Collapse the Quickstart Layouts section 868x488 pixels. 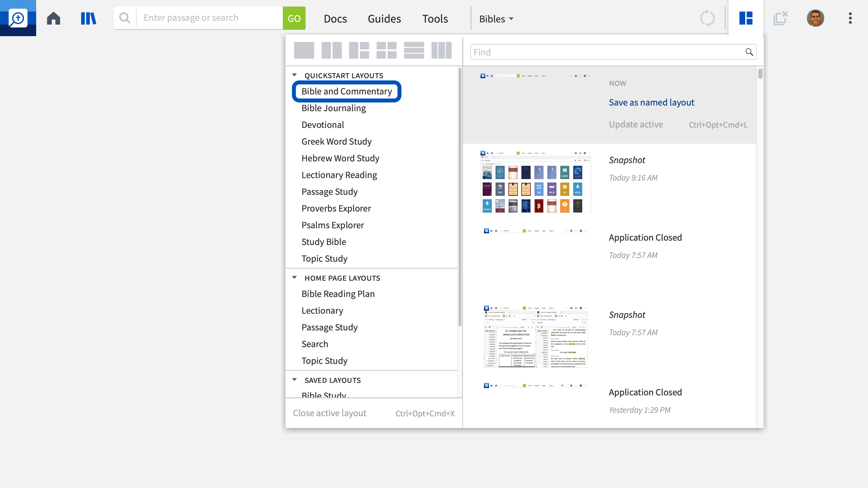pos(295,75)
